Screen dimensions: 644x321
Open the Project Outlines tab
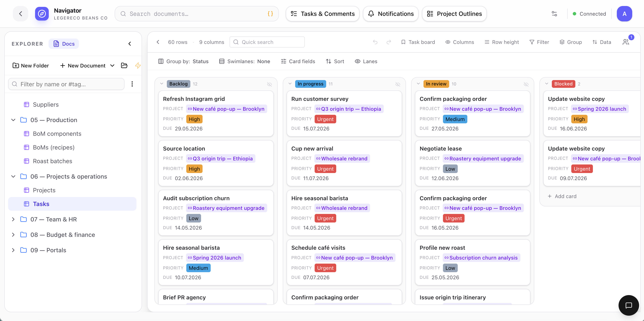click(454, 14)
